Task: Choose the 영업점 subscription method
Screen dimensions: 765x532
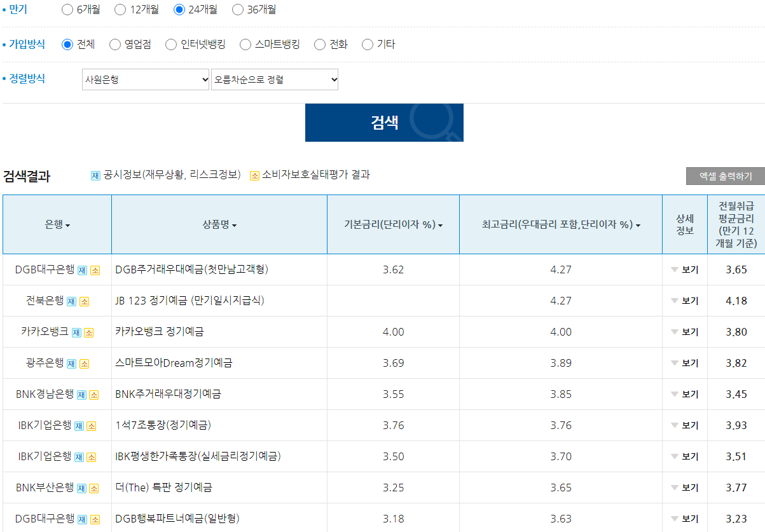Action: point(115,44)
